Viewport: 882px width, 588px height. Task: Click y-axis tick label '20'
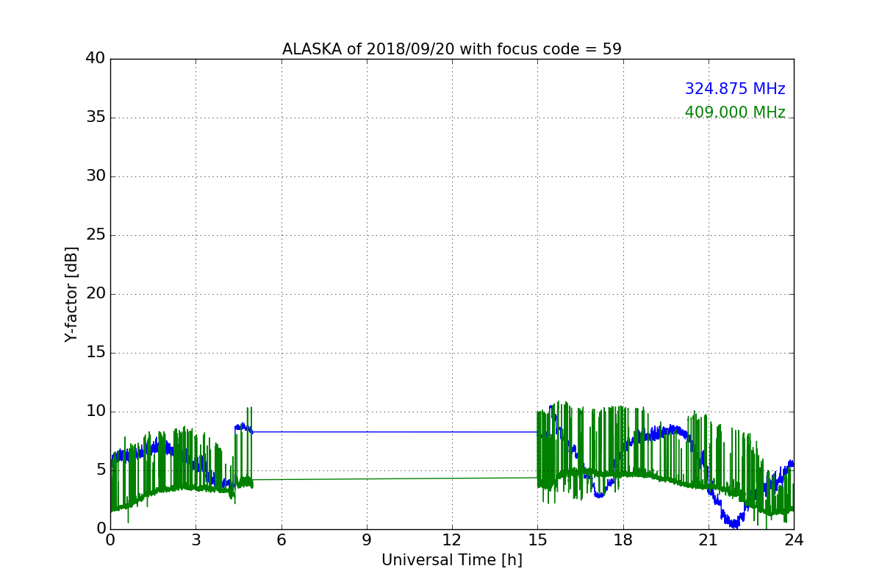(x=96, y=294)
